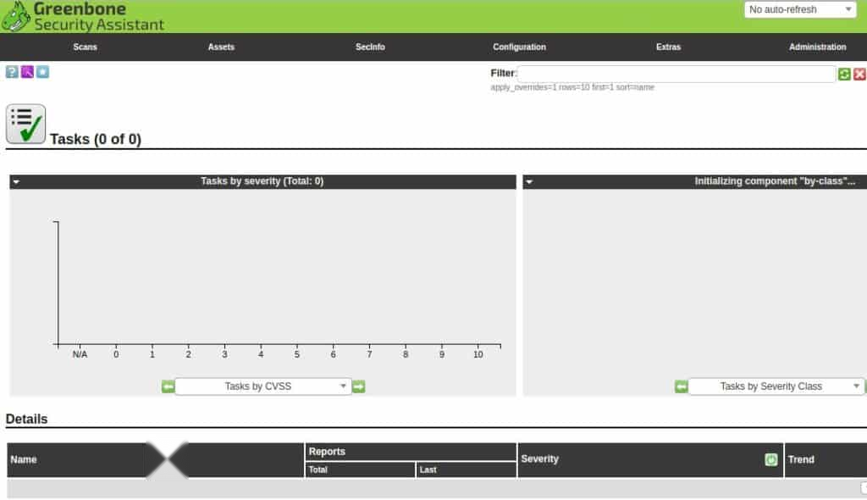Open the SecInfo menu
Viewport: 867px width, 500px height.
(370, 47)
